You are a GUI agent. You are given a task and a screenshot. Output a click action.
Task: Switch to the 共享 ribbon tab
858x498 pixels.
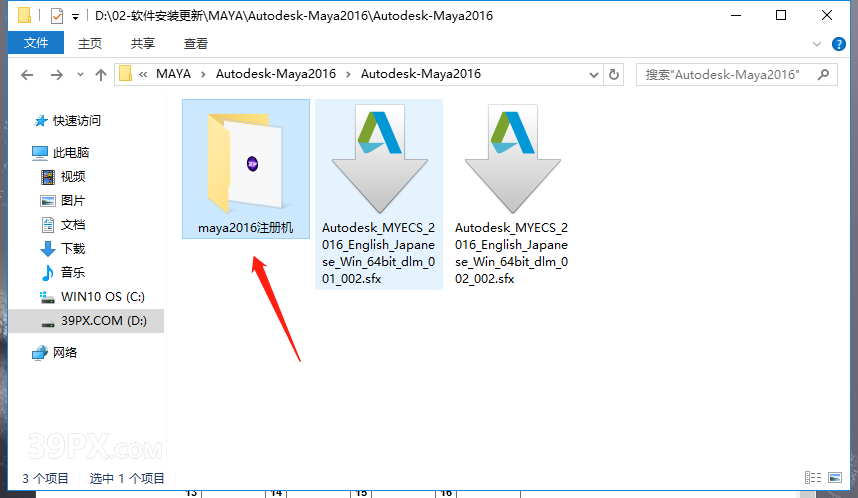pos(143,43)
